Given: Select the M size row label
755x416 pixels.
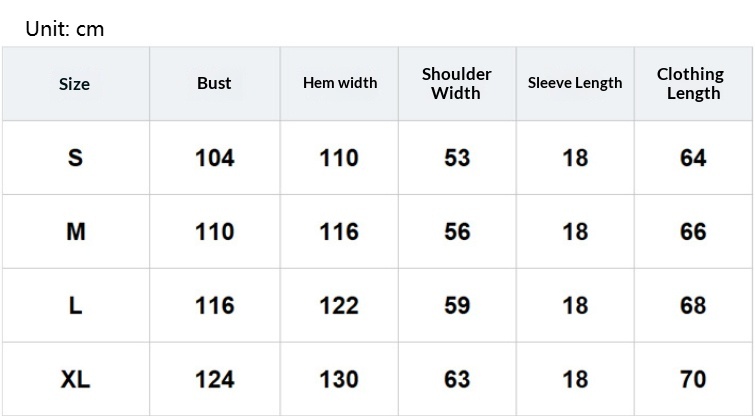Looking at the screenshot, I should coord(76,232).
